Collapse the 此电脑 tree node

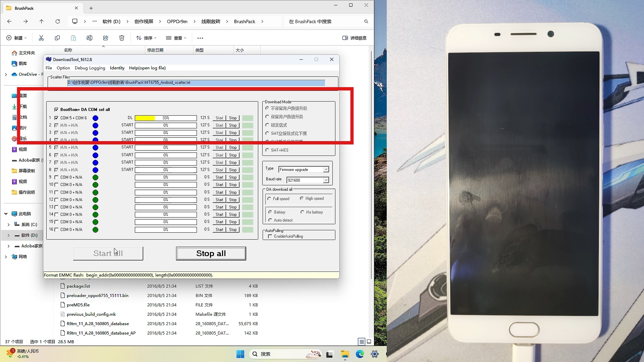tap(6, 214)
